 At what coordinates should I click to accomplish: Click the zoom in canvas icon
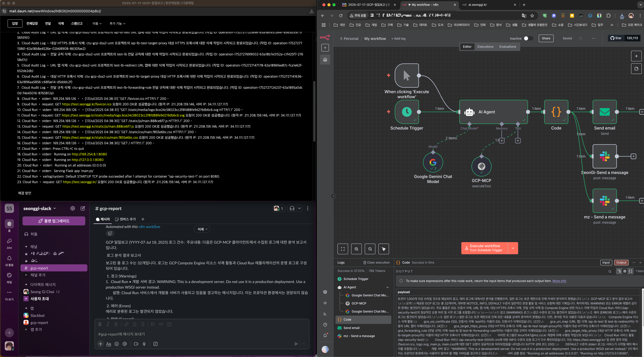(x=356, y=249)
